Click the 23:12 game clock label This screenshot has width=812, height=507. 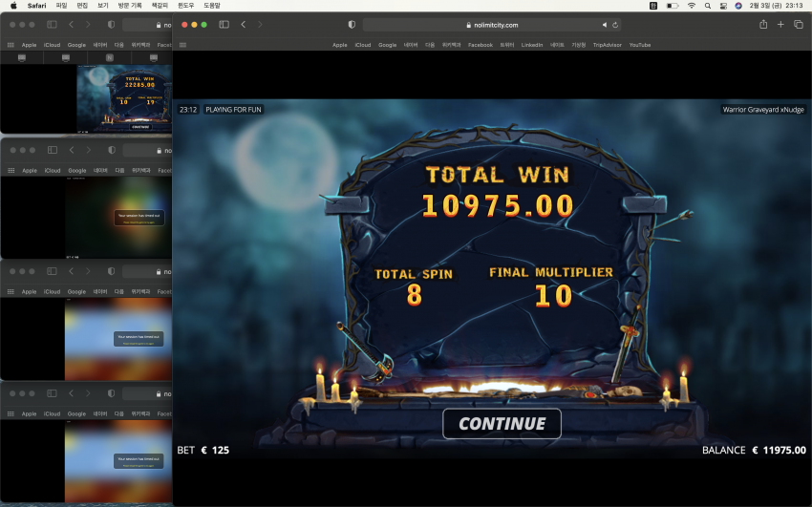point(188,110)
